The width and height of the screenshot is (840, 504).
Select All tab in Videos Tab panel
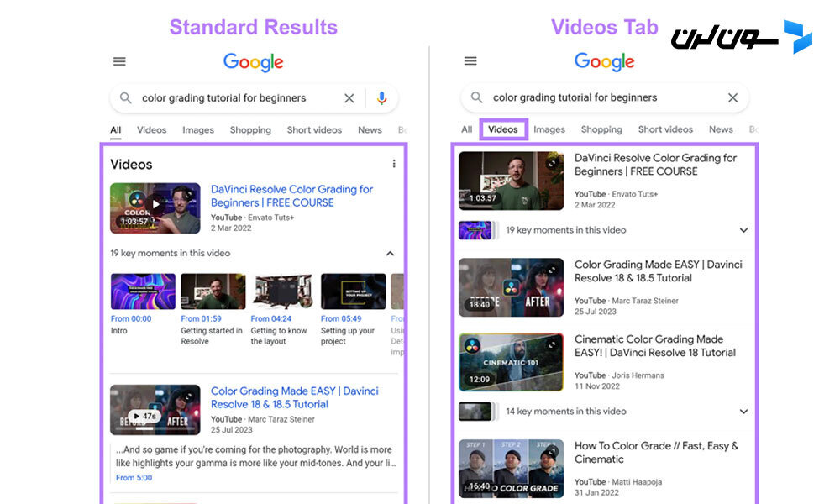coord(466,129)
